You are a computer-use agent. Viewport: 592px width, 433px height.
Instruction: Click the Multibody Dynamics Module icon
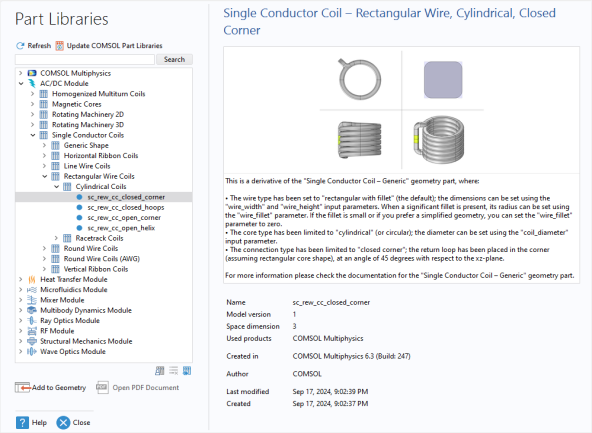pyautogui.click(x=32, y=310)
